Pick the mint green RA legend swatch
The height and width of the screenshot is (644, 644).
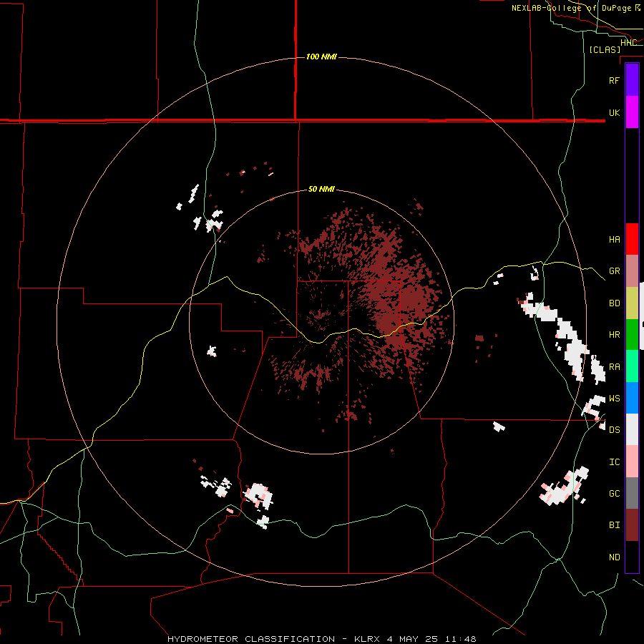point(632,366)
